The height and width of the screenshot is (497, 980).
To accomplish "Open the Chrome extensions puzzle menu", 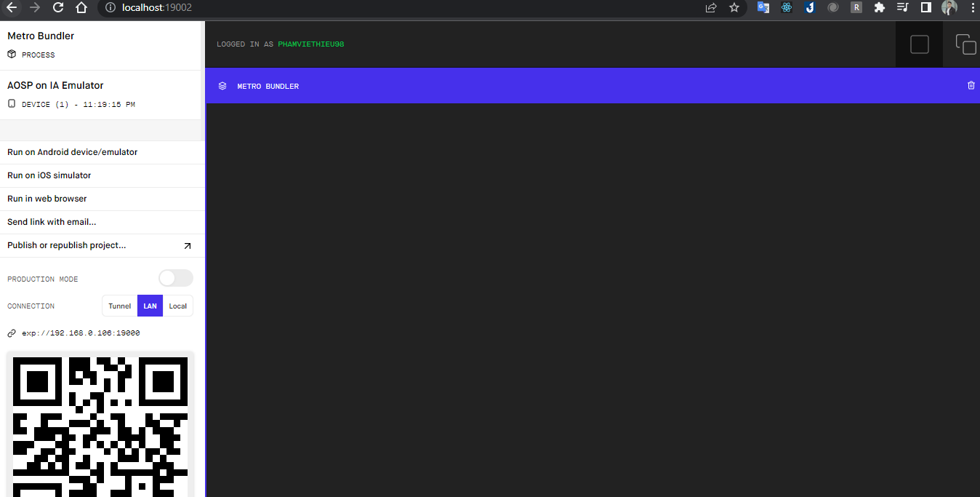I will (879, 8).
